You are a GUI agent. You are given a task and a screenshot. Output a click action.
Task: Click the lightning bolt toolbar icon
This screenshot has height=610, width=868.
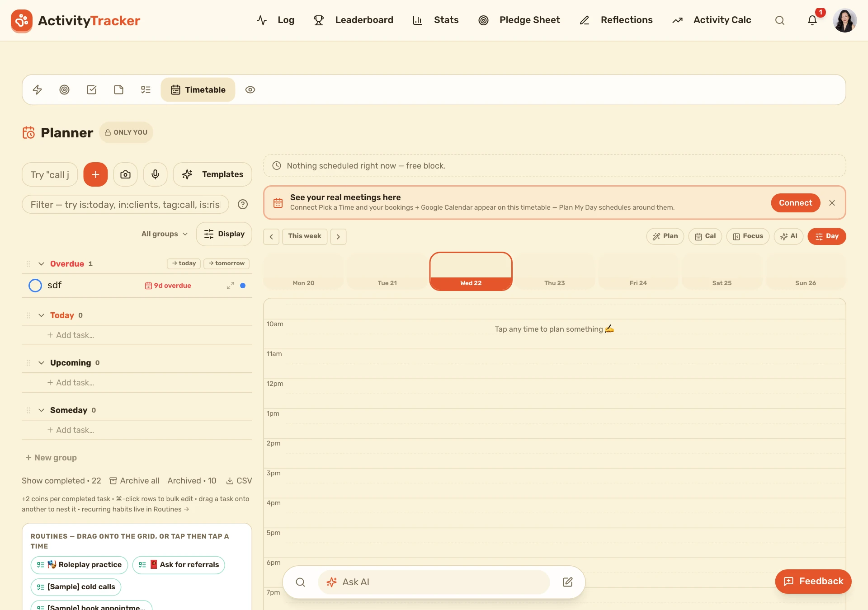(38, 89)
